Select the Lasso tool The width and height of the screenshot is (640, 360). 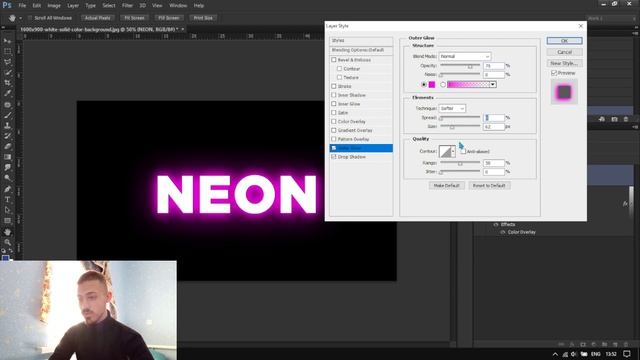click(7, 62)
